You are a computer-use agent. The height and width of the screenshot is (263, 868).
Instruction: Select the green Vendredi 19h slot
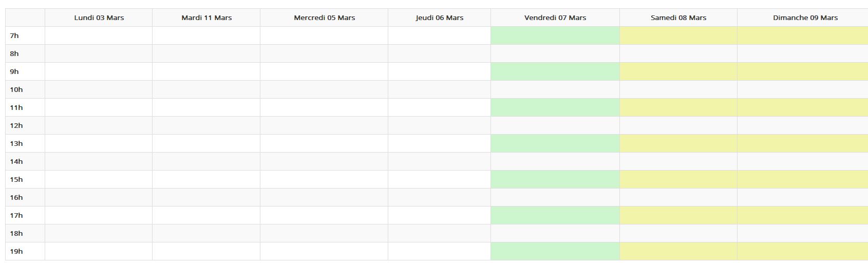click(555, 251)
